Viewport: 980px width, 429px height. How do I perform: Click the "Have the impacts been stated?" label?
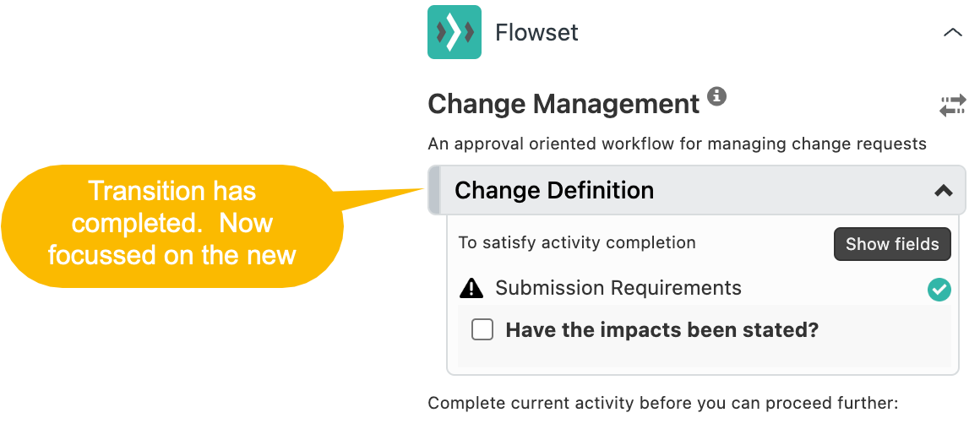tap(661, 329)
